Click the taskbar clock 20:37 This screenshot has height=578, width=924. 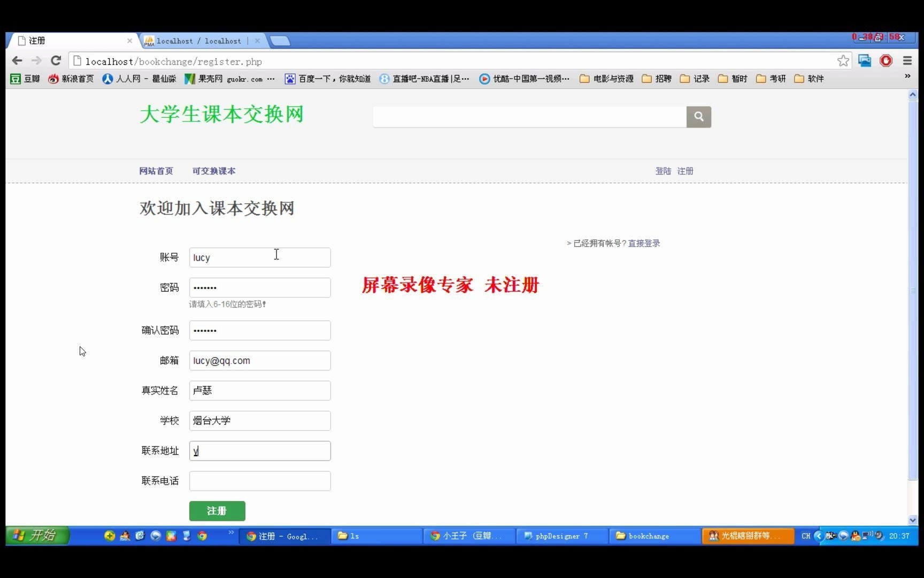[899, 536]
